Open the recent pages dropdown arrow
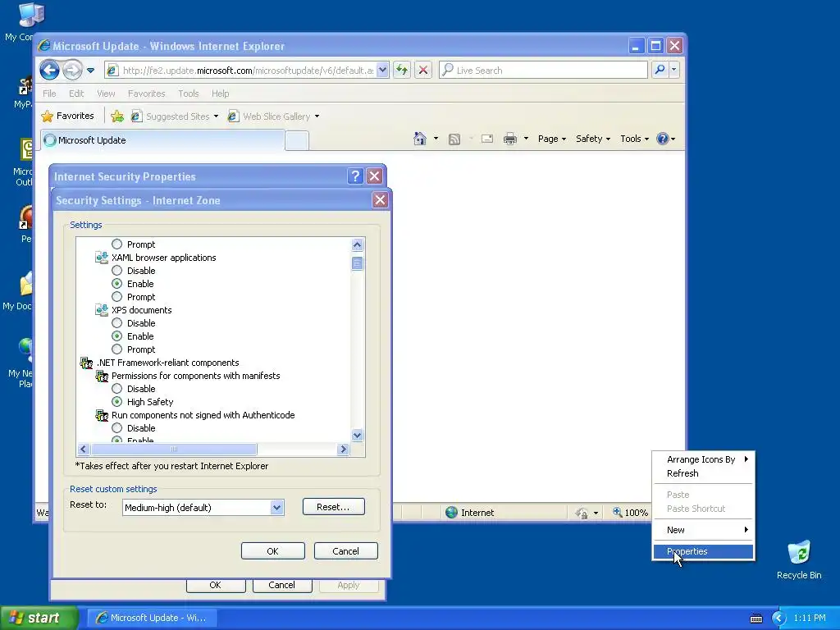 [90, 71]
